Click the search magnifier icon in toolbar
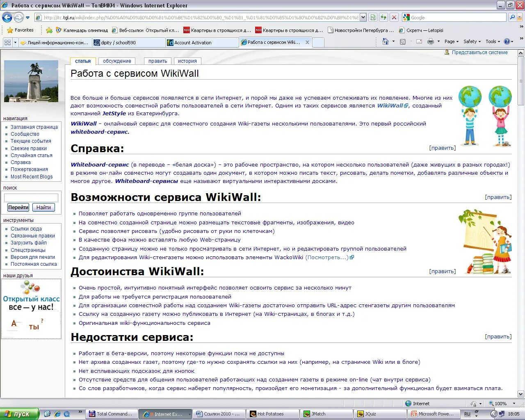 [x=512, y=17]
